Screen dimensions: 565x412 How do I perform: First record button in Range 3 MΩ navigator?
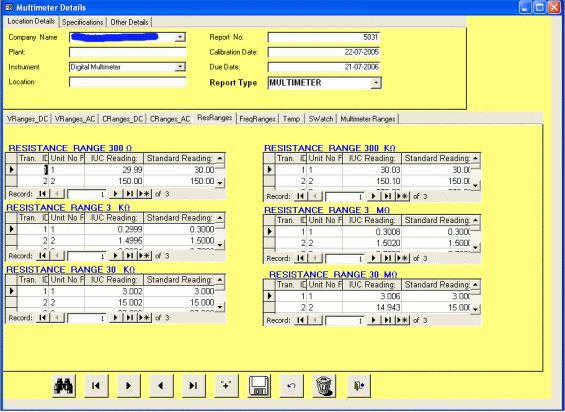pos(301,258)
